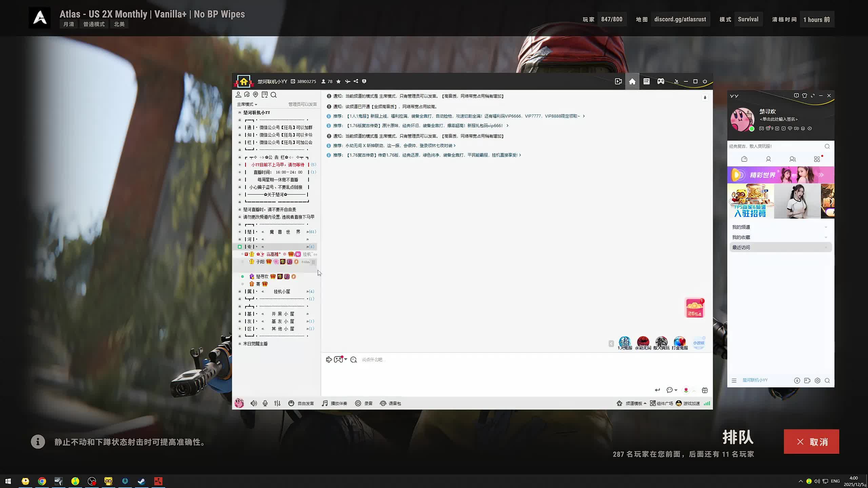Screen dimensions: 868x488
Task: Toggle the microphone in YY bottom bar
Action: pos(265,403)
